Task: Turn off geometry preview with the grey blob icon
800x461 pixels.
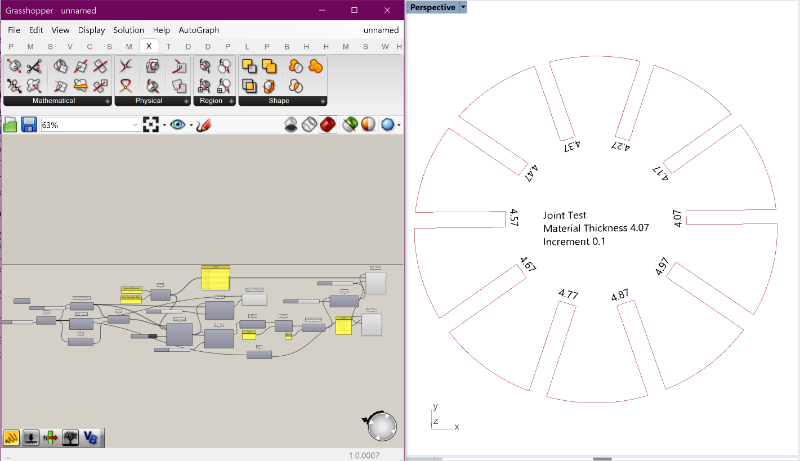Action: (291, 124)
